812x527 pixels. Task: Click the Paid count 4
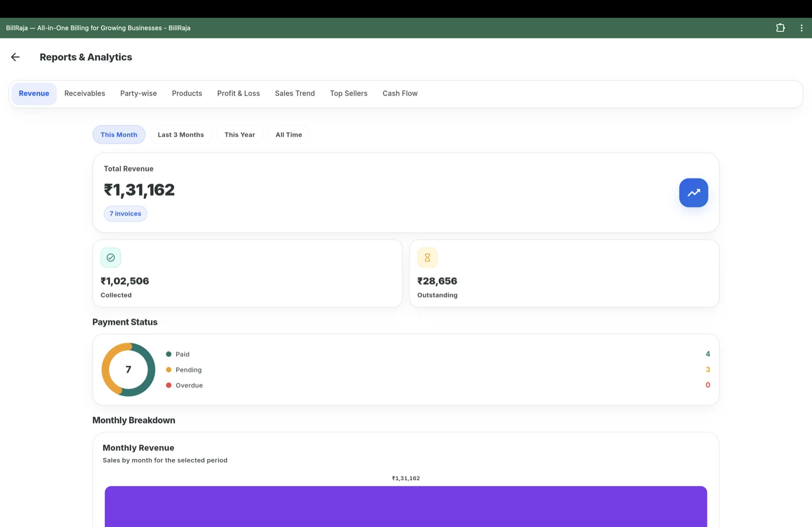coord(707,354)
